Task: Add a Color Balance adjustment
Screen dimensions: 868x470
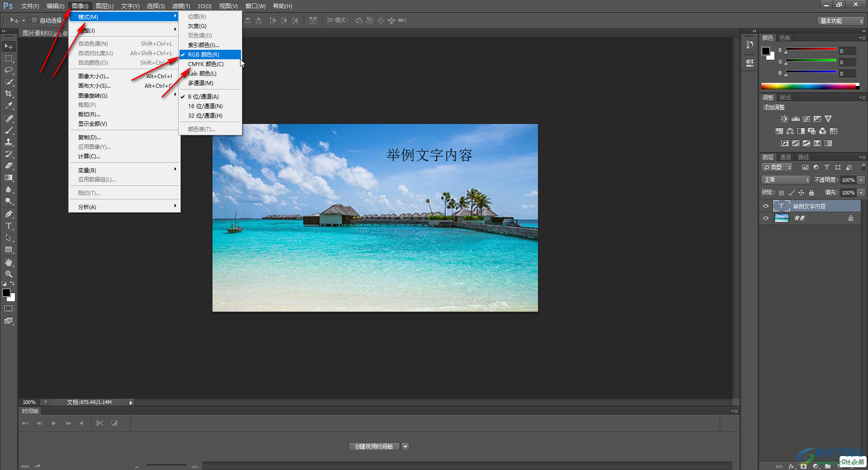Action: [790, 131]
